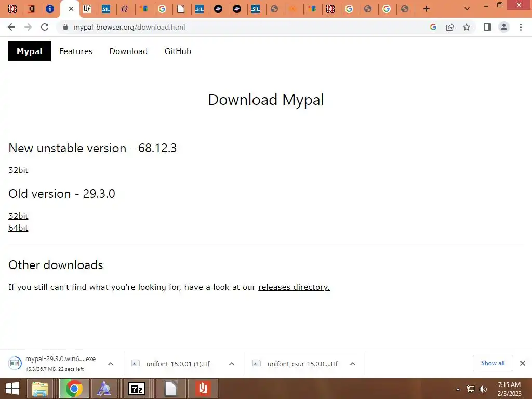532x399 pixels.
Task: Click the 'Download Mypal' heading
Action: tap(266, 100)
